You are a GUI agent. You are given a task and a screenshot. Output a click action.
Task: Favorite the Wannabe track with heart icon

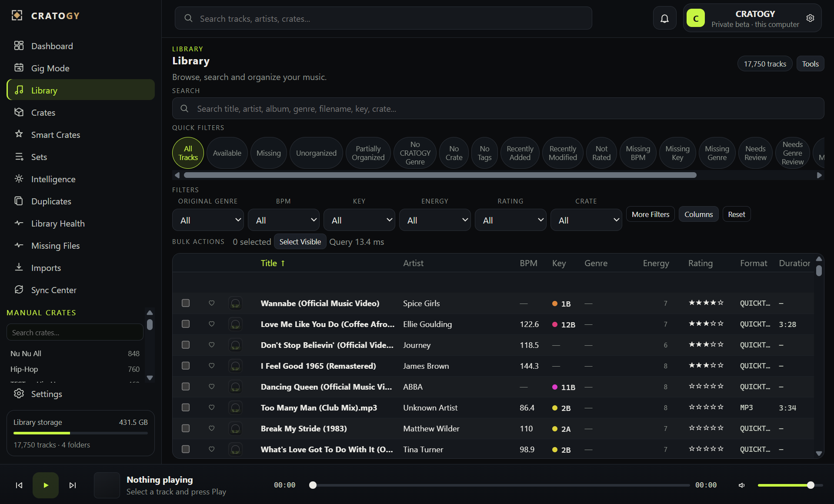coord(212,303)
